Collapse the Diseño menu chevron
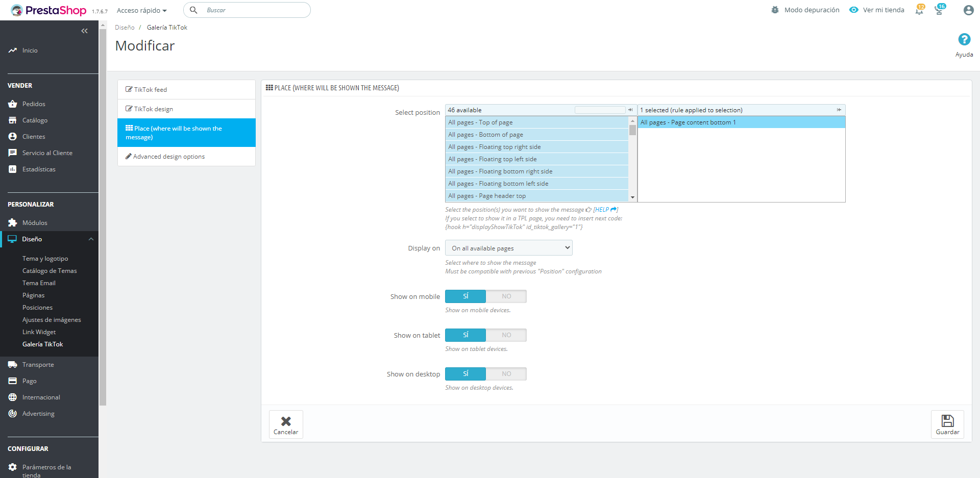Viewport: 980px width, 478px height. [91, 239]
